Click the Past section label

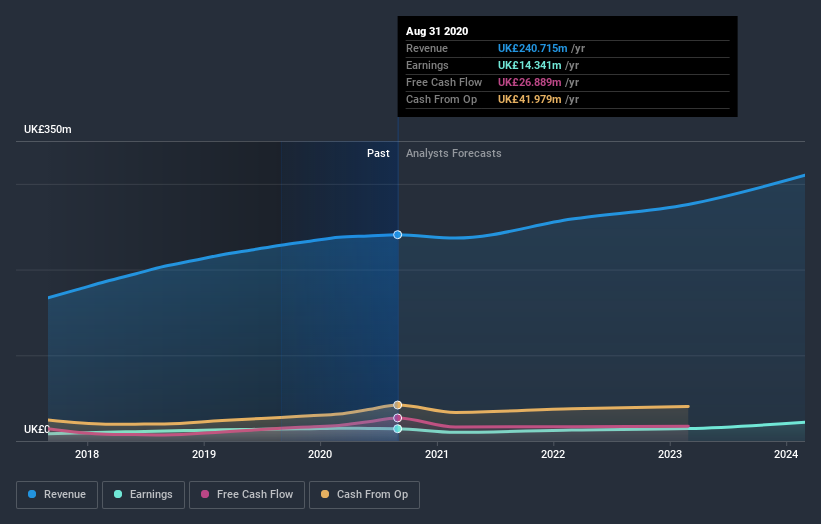tap(378, 153)
